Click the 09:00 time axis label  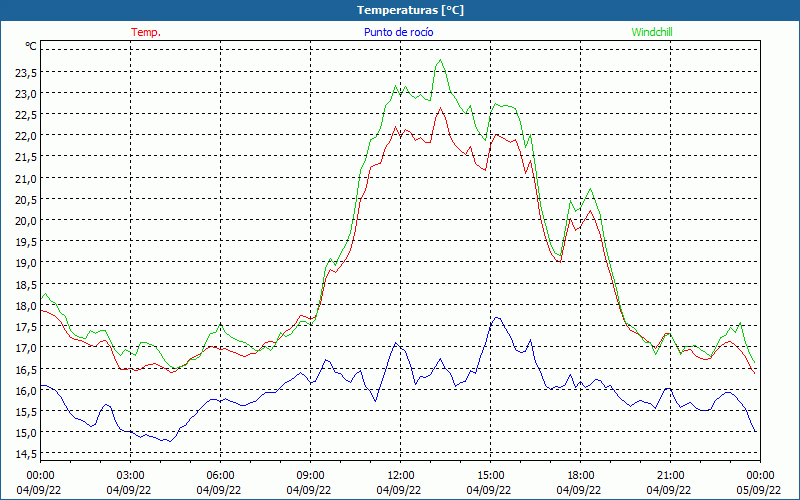click(x=311, y=476)
